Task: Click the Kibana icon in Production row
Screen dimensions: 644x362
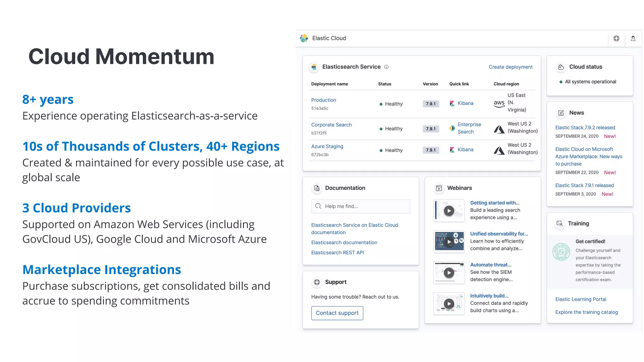Action: click(452, 103)
